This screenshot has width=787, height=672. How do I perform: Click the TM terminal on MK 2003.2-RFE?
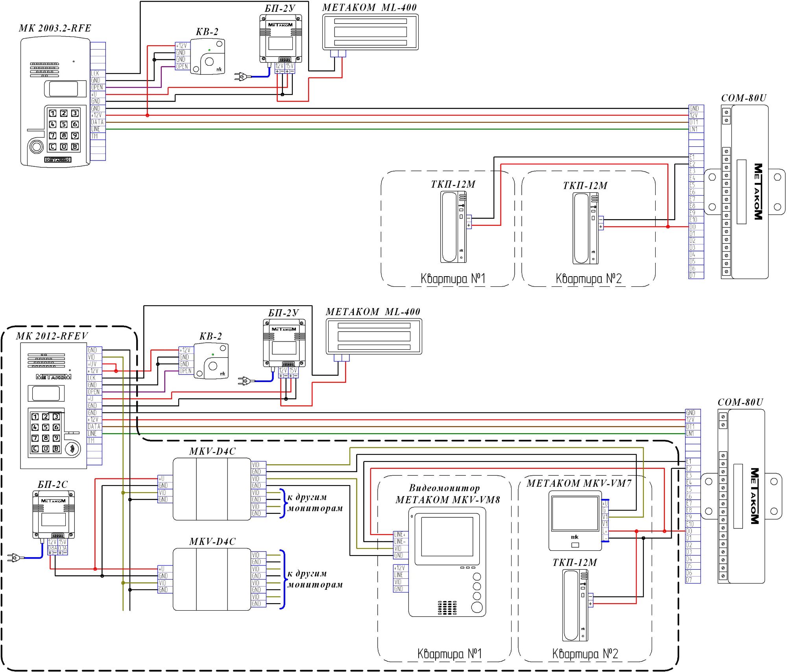click(98, 136)
